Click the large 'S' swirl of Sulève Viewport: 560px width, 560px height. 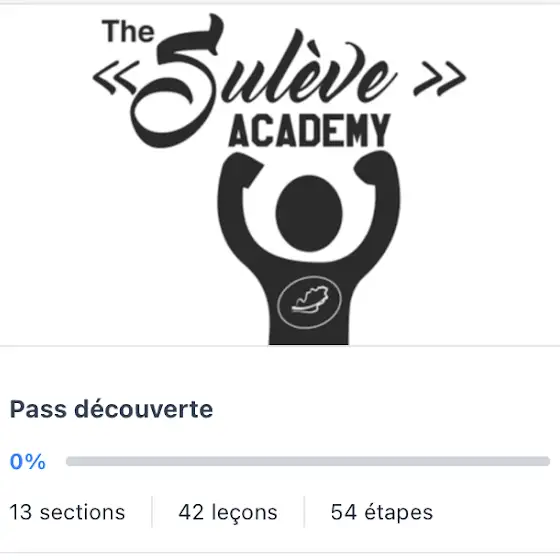click(x=173, y=80)
